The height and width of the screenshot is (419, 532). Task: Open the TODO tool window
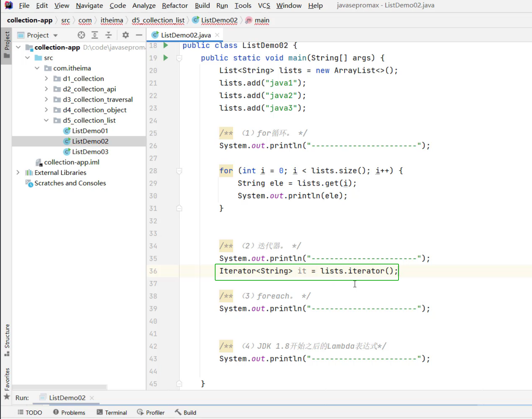coord(30,412)
